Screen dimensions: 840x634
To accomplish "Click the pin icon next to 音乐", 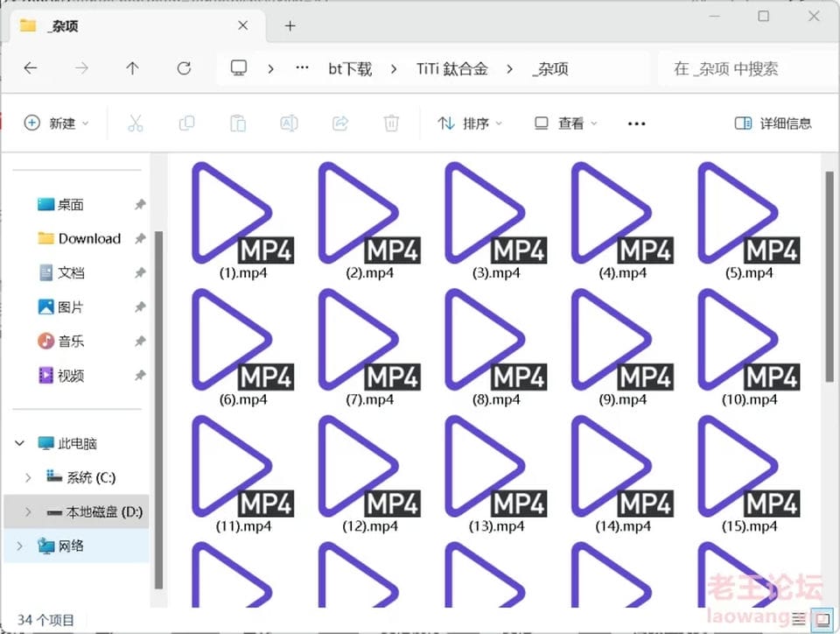I will coord(140,342).
